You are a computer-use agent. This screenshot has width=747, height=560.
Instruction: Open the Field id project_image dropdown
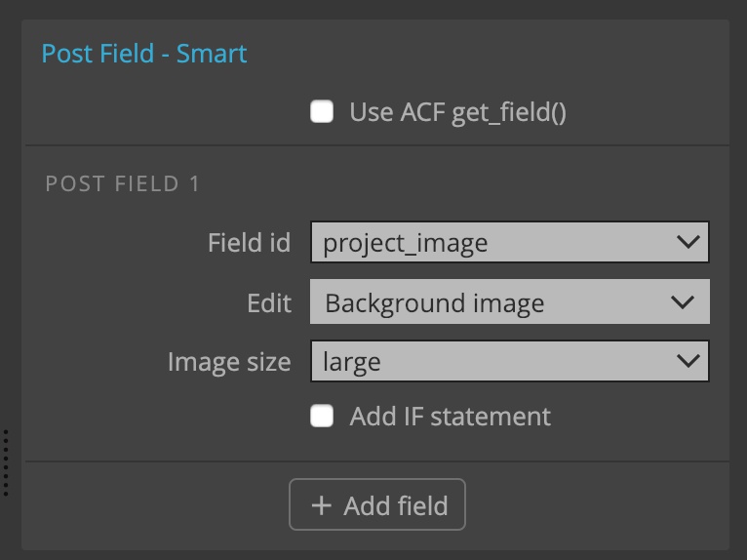click(510, 242)
